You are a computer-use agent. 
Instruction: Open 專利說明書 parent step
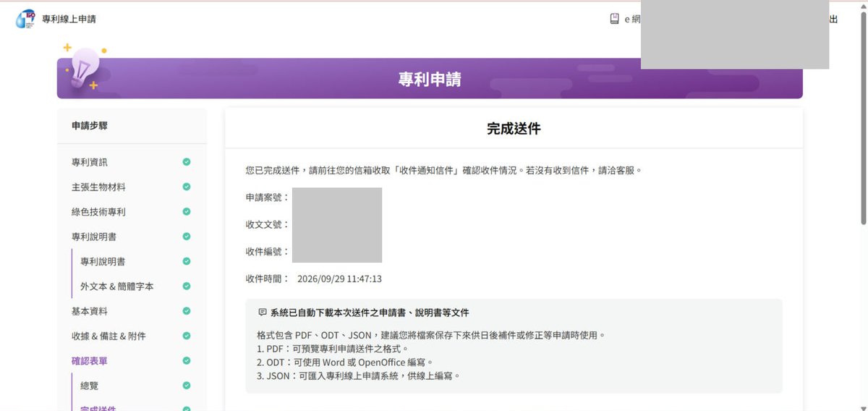(x=94, y=237)
